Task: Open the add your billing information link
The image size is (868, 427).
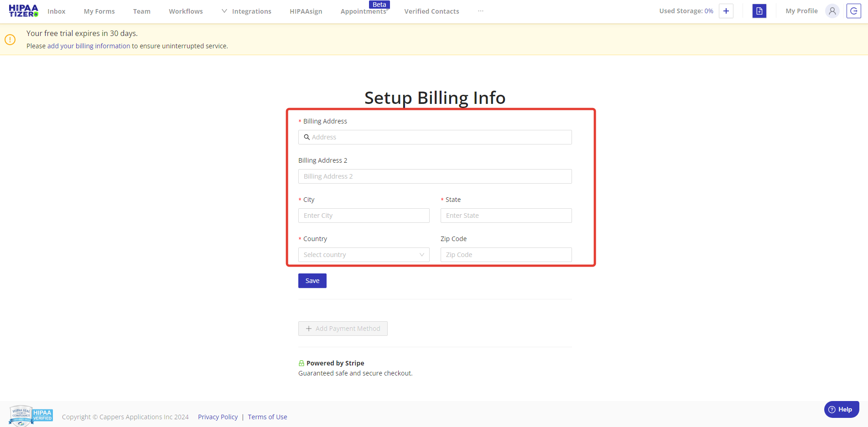Action: click(x=88, y=46)
